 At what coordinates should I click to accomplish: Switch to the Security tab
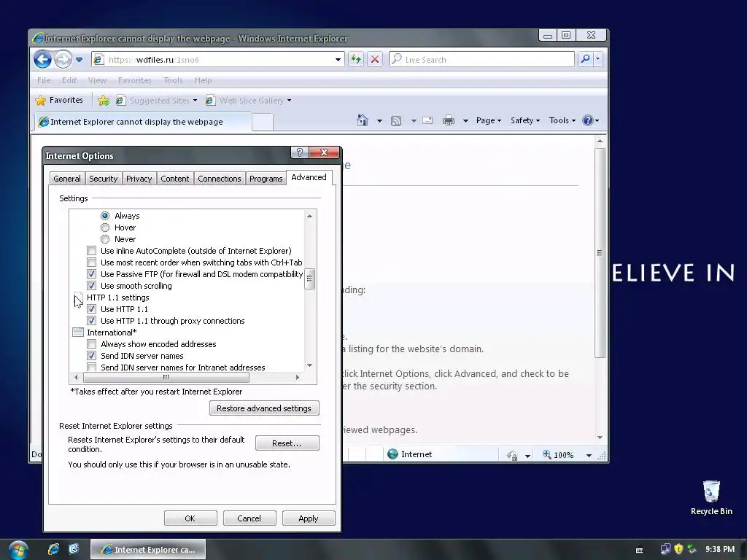pyautogui.click(x=104, y=179)
